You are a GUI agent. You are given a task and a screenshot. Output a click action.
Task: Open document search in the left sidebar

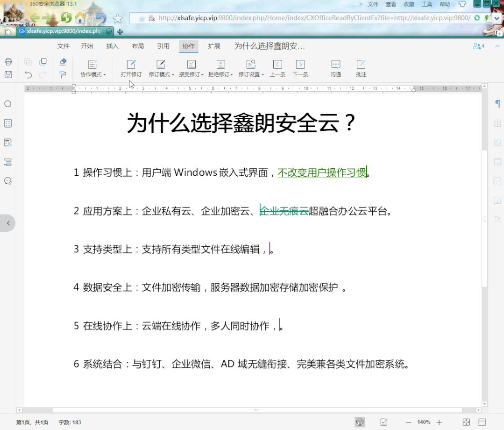click(x=7, y=104)
